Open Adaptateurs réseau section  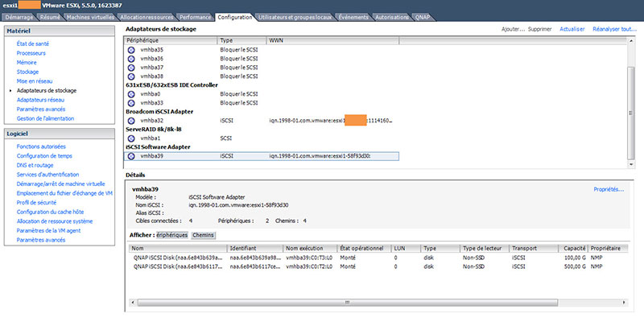pyautogui.click(x=41, y=100)
